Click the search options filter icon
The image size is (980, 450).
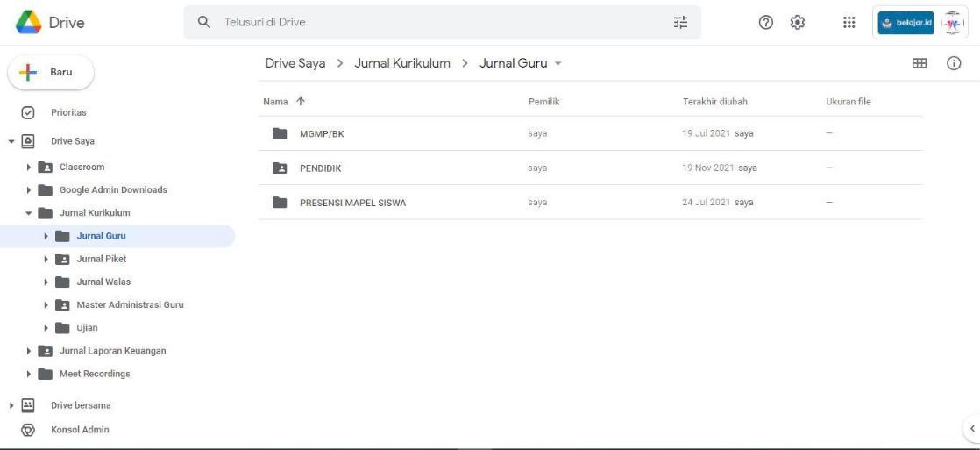(x=679, y=22)
